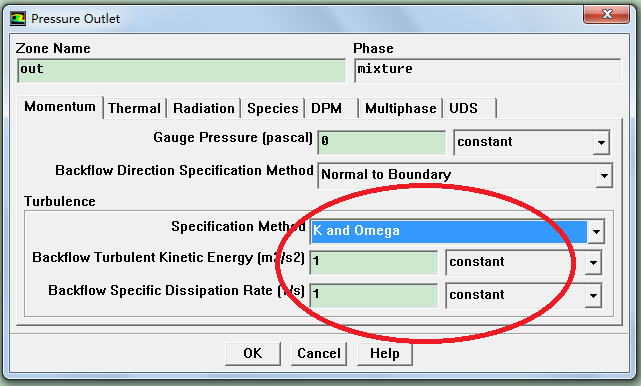Select the Multiphase tab
This screenshot has height=386, width=641.
(x=401, y=108)
